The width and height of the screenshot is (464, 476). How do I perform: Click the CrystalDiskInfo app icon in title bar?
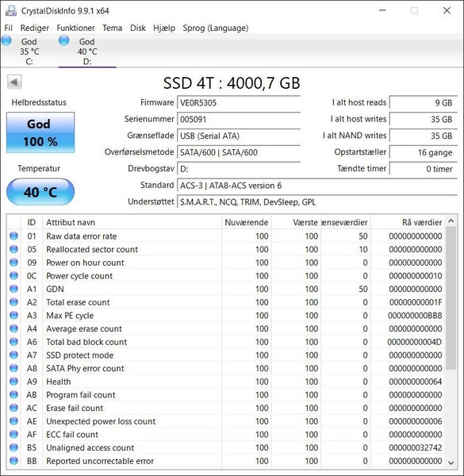[x=11, y=10]
